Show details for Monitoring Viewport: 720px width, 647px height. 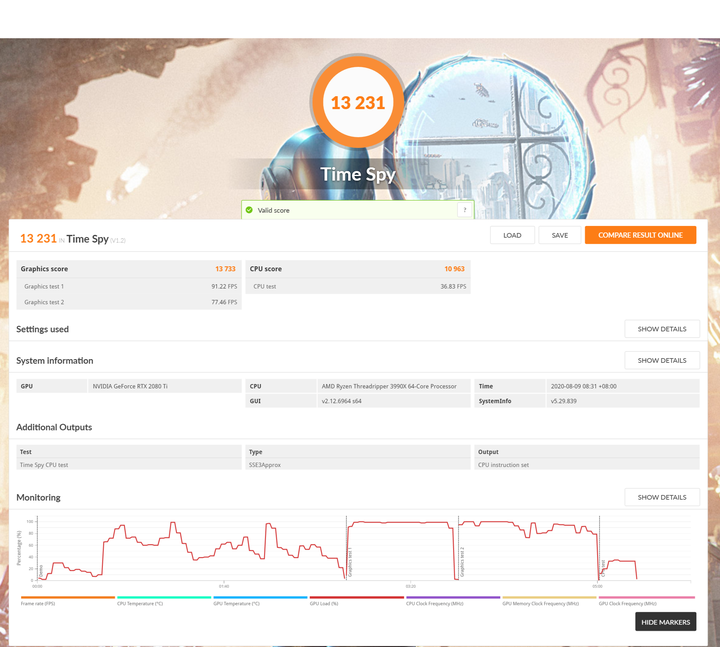[x=662, y=497]
